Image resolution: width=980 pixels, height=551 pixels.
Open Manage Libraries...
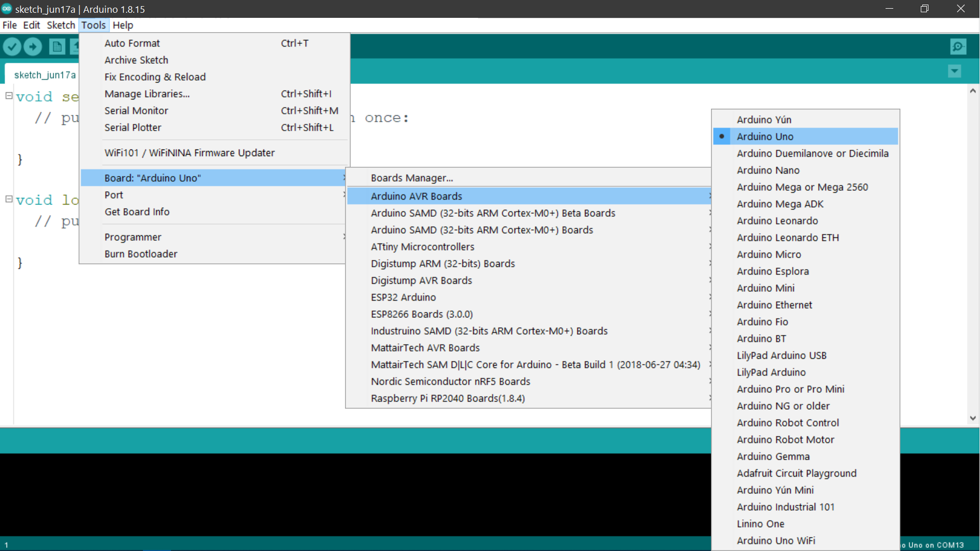[x=214, y=94]
